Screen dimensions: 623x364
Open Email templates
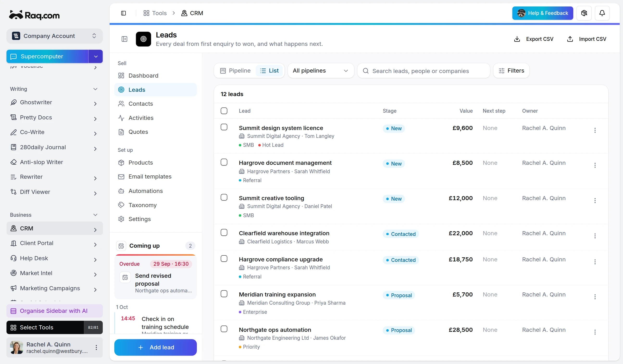point(156,177)
